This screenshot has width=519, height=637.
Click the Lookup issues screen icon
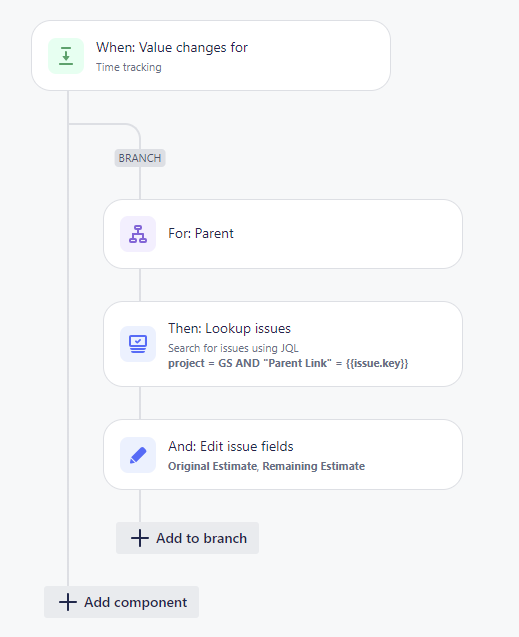[x=138, y=344]
